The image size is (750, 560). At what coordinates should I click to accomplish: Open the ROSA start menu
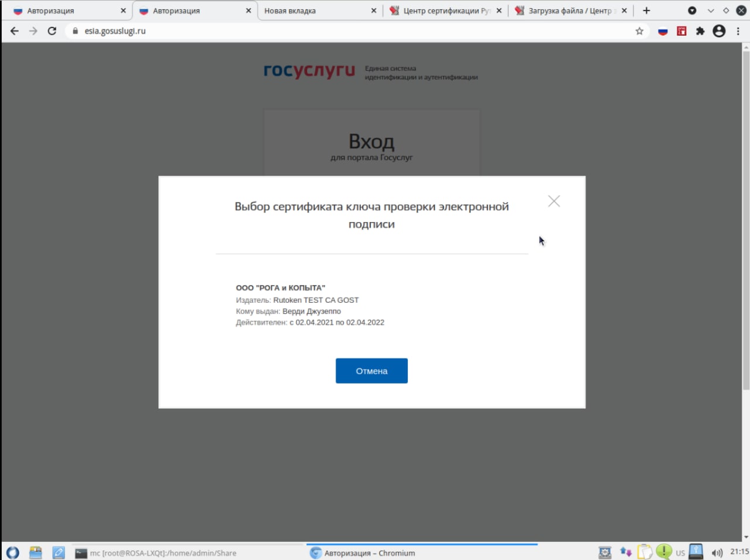pyautogui.click(x=12, y=552)
